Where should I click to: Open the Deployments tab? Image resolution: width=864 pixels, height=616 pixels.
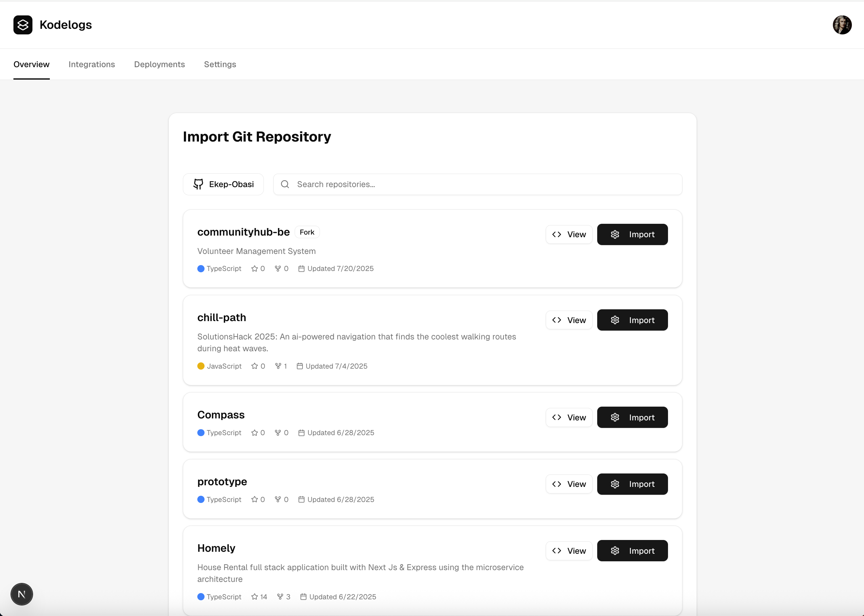click(159, 65)
